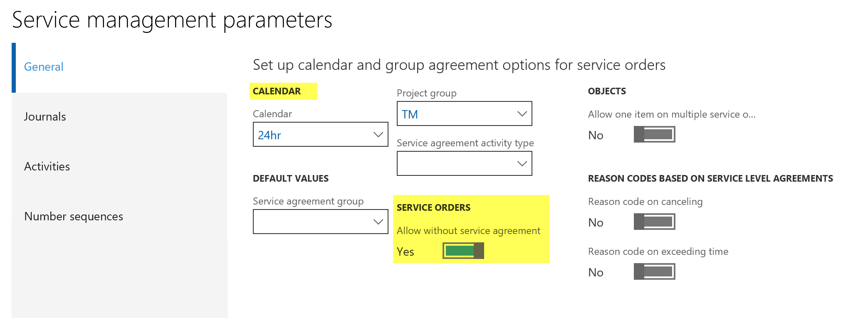Screen dimensions: 868x318
Task: Click the empty Service agreement activity type field
Action: [456, 164]
